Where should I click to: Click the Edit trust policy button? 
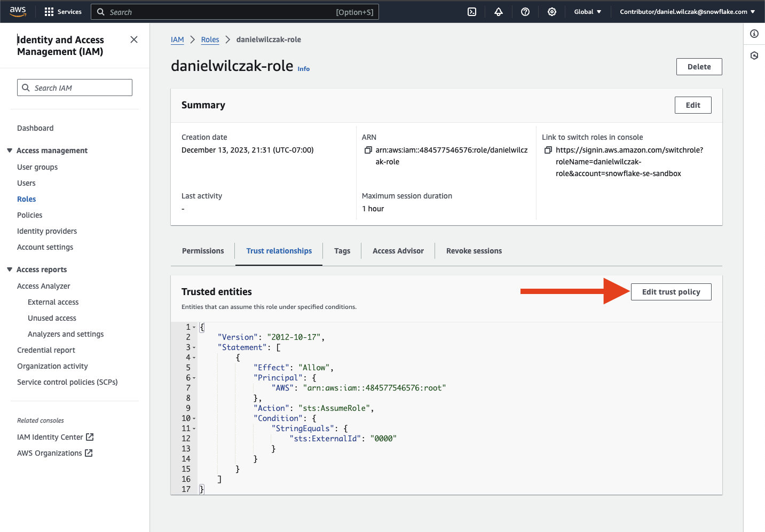click(671, 292)
